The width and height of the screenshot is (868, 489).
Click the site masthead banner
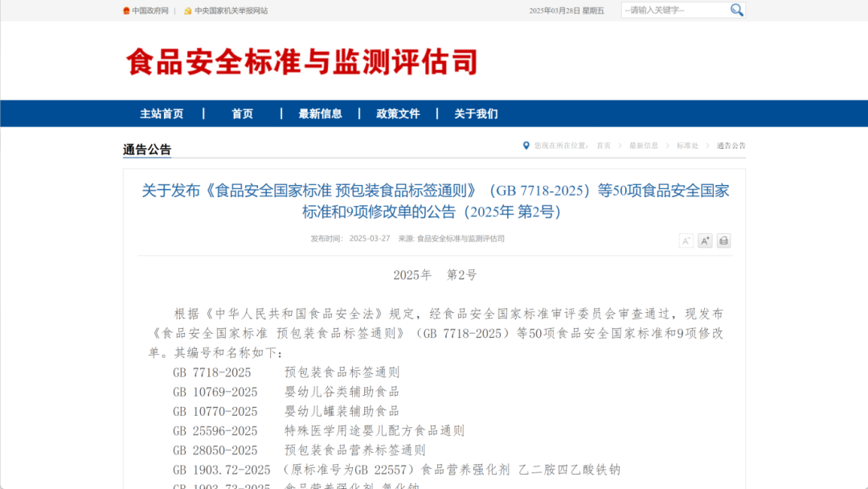click(x=301, y=62)
